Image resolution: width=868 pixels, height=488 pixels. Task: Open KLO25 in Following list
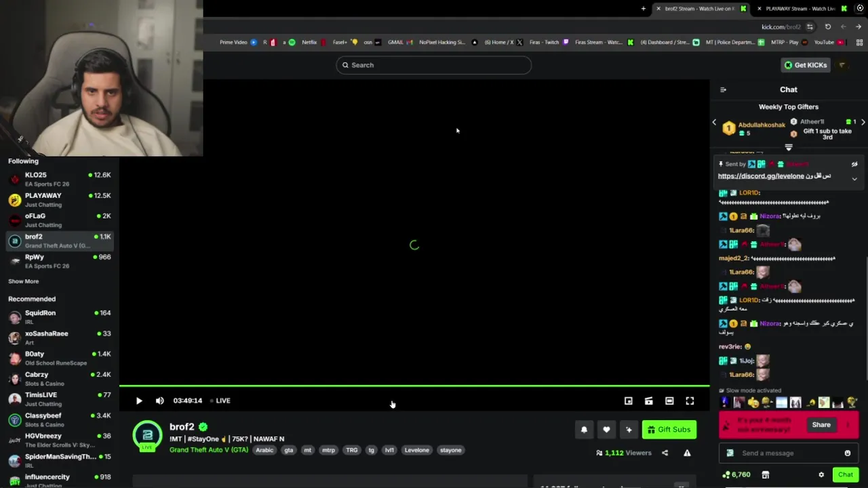60,179
